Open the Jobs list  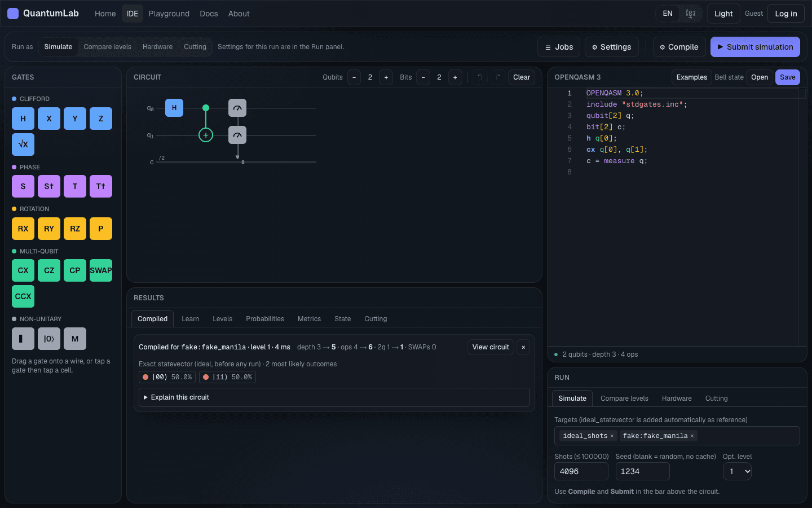[x=559, y=47]
